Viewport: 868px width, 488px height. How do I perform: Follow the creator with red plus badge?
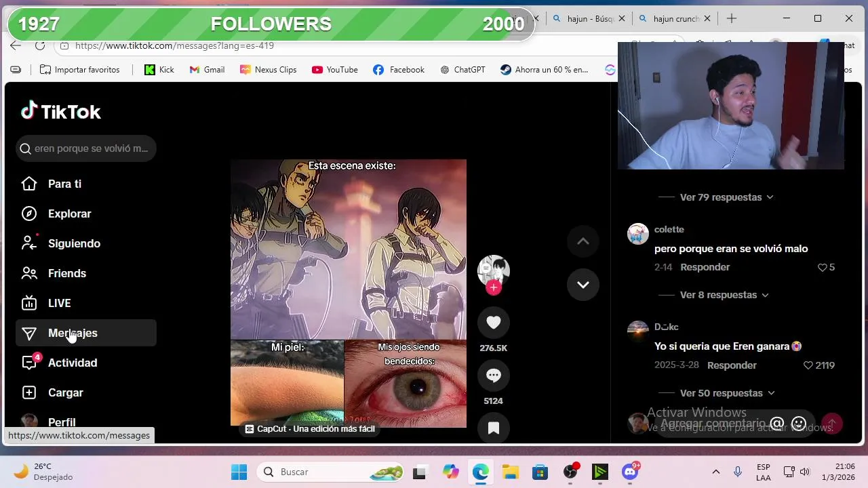pyautogui.click(x=494, y=287)
